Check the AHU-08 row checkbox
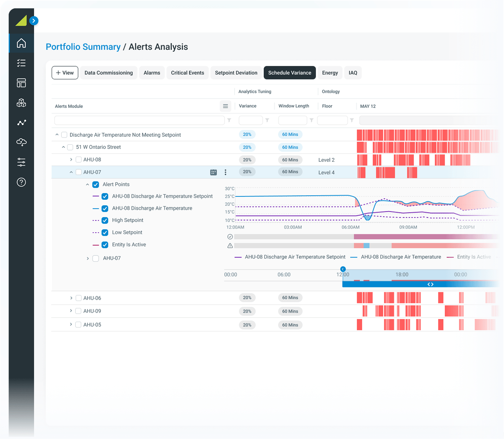The width and height of the screenshot is (504, 439). [x=78, y=160]
